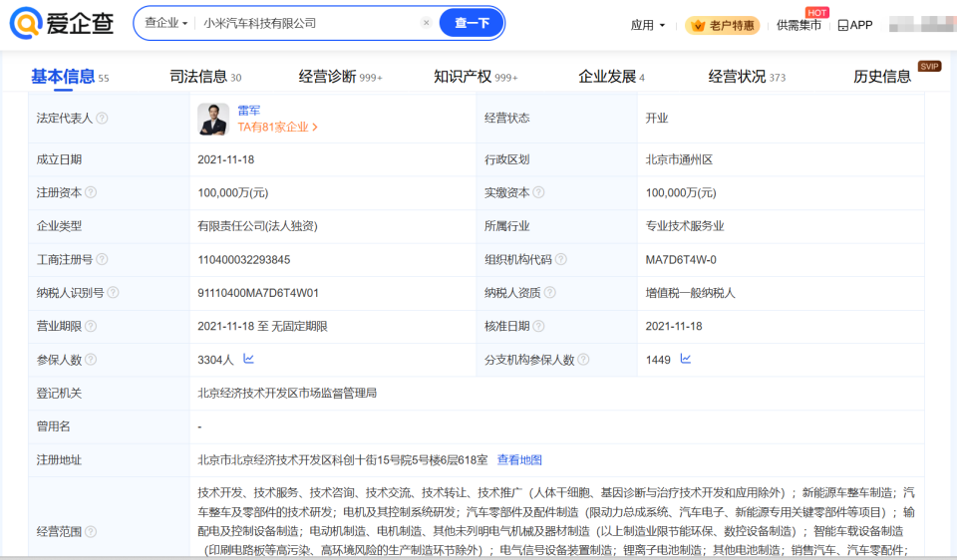Switch to the 司法信息 tab

click(198, 77)
